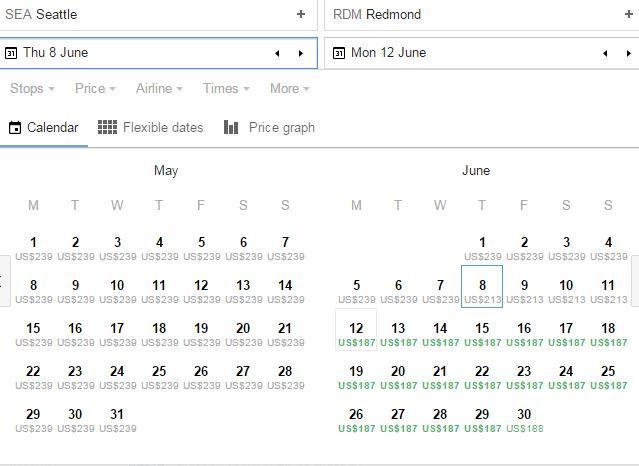
Task: Click the plus icon next to Redmond
Action: pos(629,15)
